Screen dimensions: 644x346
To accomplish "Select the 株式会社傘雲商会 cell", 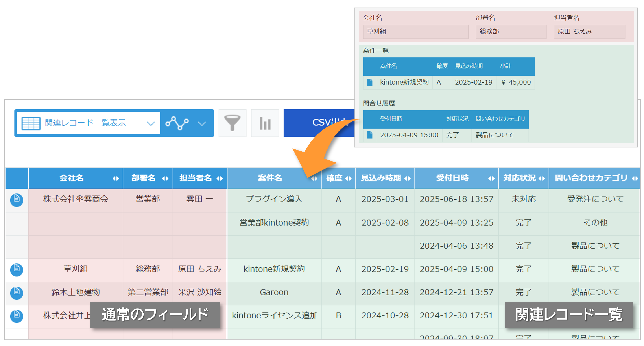I will point(76,200).
